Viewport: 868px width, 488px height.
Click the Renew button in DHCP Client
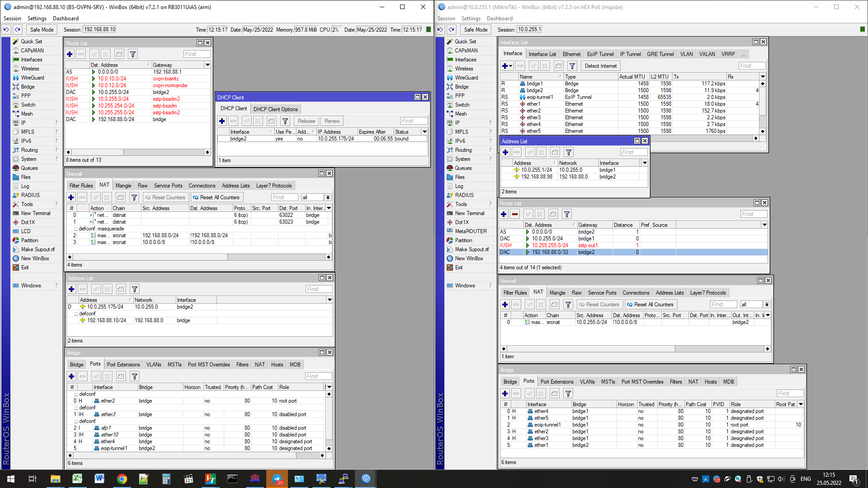click(x=332, y=121)
